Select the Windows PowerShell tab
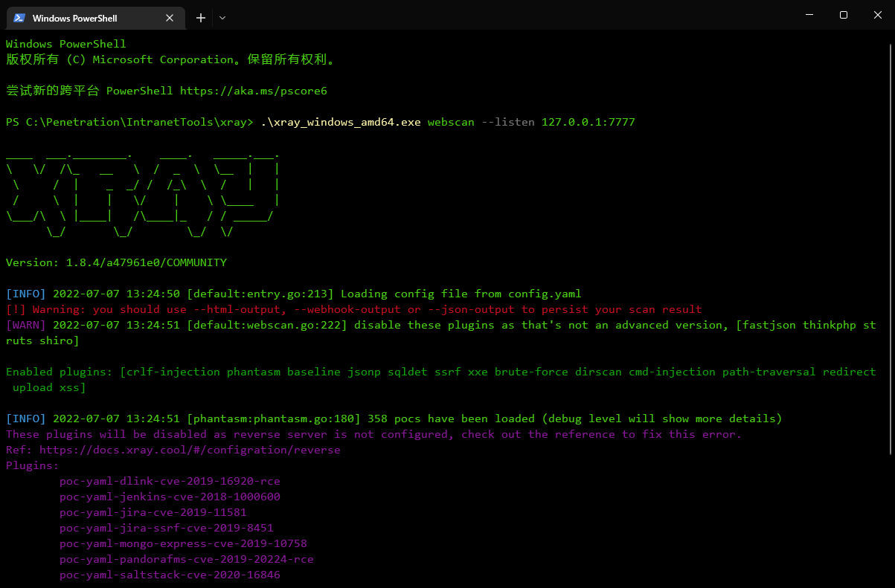 point(95,17)
